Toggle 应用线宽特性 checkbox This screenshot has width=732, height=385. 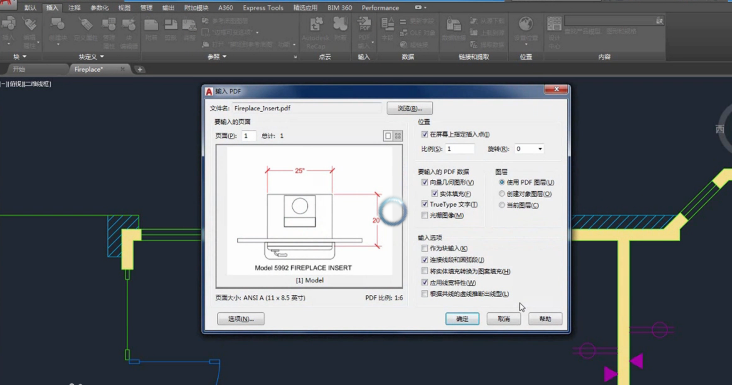click(x=424, y=282)
